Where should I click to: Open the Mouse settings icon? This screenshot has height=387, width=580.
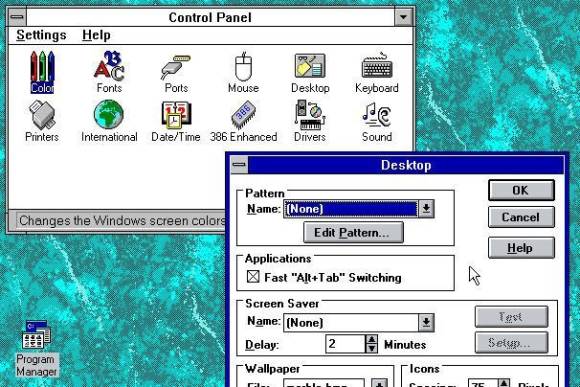tap(243, 72)
